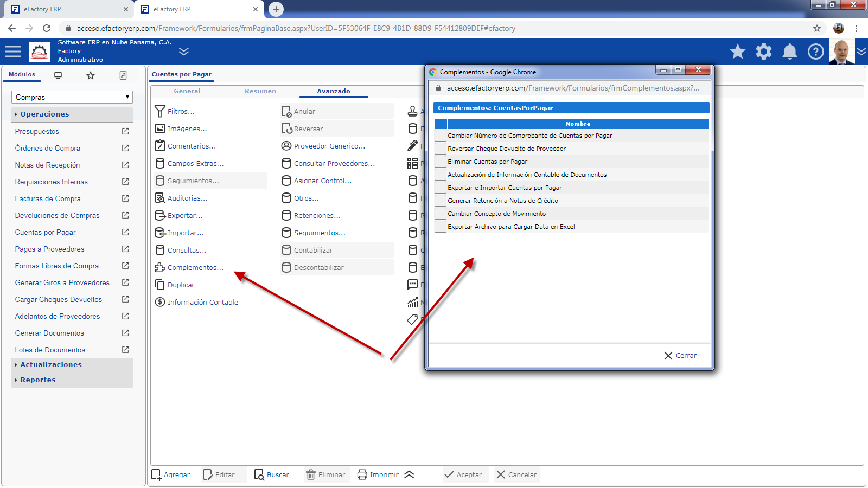Check Exportar e Importar Cuentas por Pagar

tap(441, 188)
